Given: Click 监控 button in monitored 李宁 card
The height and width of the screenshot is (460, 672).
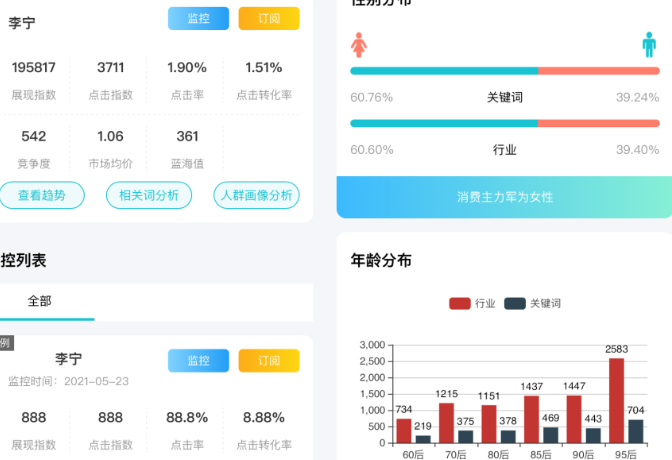Looking at the screenshot, I should click(x=198, y=361).
